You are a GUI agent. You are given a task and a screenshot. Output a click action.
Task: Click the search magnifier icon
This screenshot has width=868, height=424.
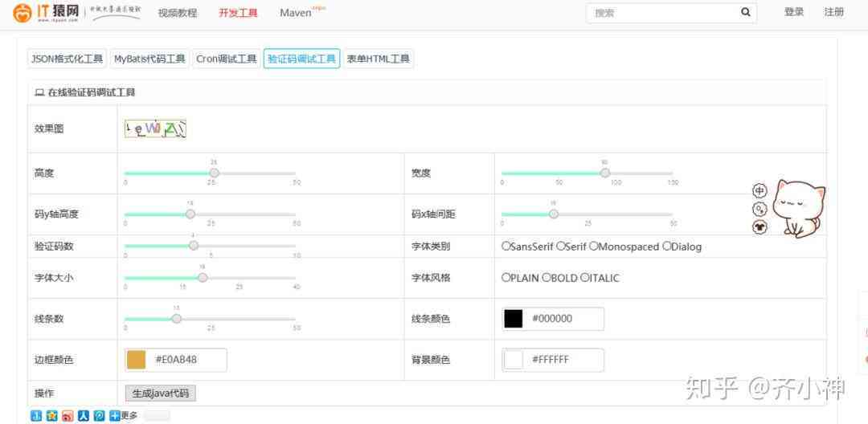tap(746, 12)
